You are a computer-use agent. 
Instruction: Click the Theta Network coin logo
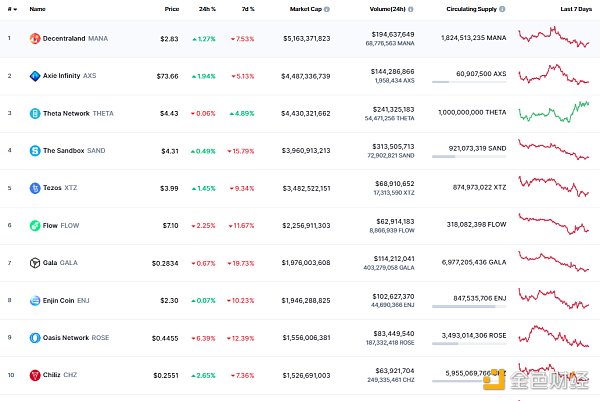click(x=34, y=113)
